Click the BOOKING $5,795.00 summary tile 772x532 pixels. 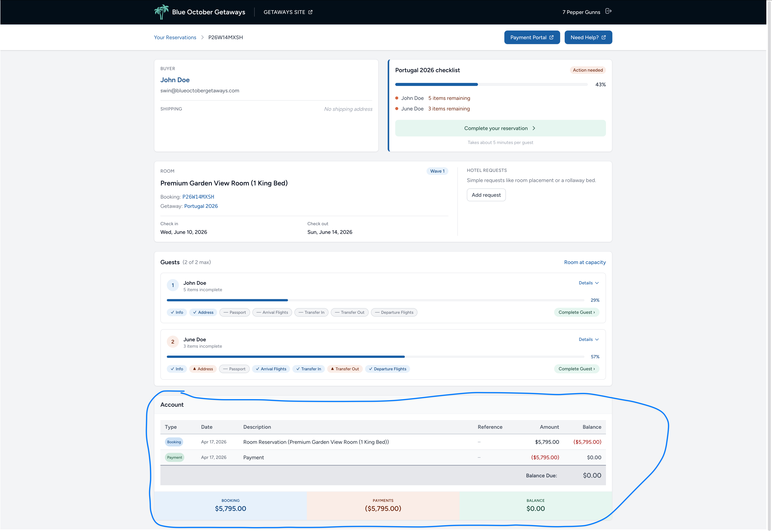pos(230,506)
